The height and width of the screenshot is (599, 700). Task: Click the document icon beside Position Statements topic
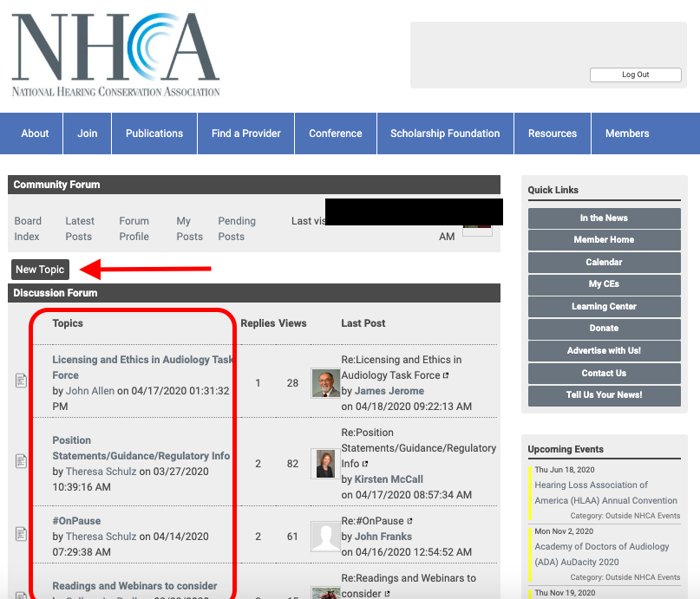coord(21,460)
